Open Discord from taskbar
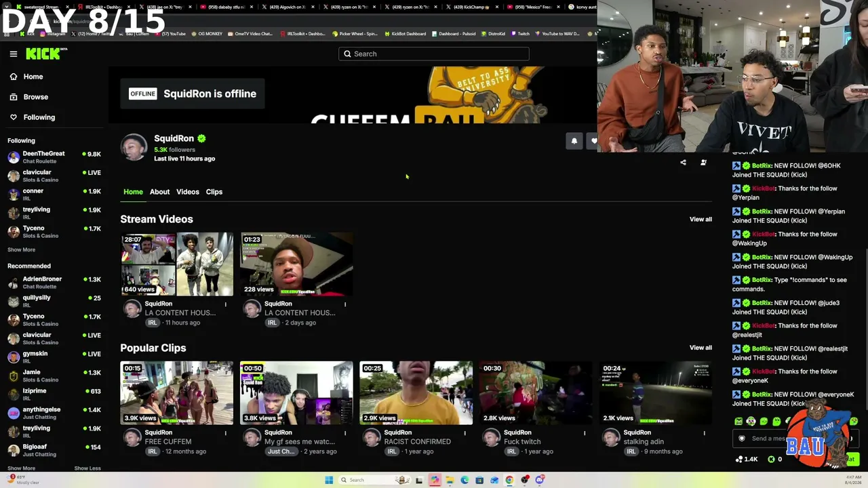The height and width of the screenshot is (488, 868). click(540, 480)
